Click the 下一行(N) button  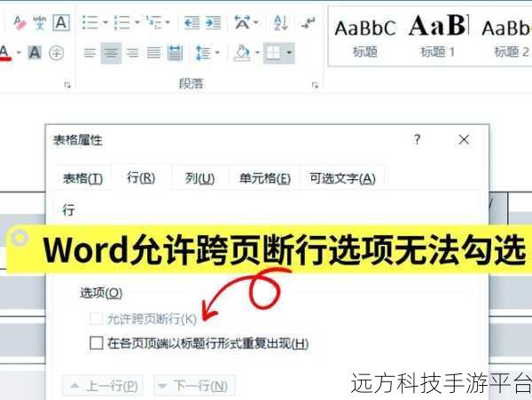tap(194, 386)
